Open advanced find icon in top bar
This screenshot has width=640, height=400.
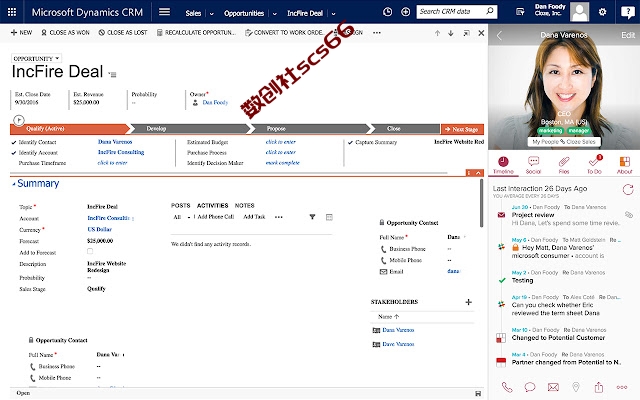coord(520,12)
